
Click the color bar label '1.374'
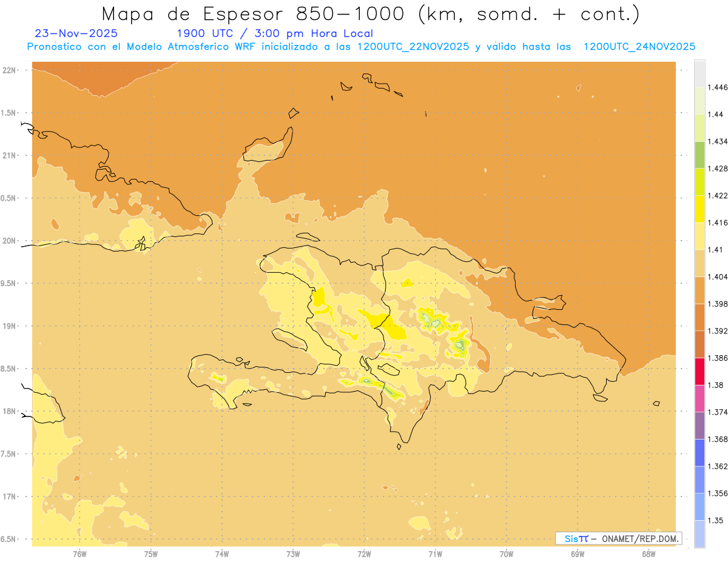pos(718,412)
